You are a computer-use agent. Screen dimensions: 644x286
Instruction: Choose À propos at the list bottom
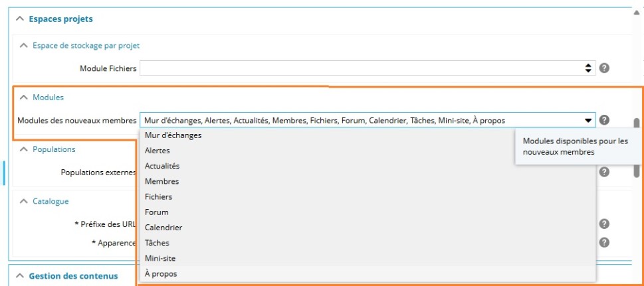pos(161,273)
